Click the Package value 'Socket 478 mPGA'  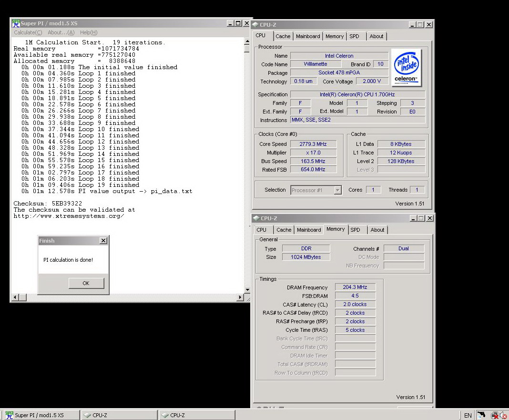pos(339,72)
